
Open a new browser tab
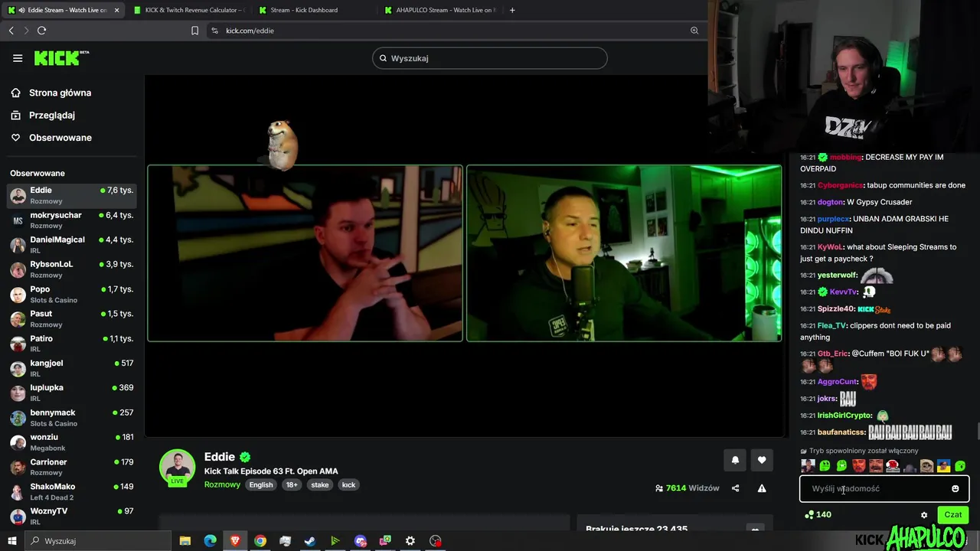(512, 10)
